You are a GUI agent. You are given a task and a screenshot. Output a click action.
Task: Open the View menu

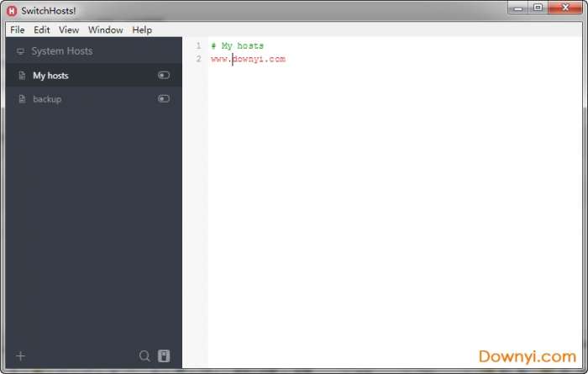(69, 30)
